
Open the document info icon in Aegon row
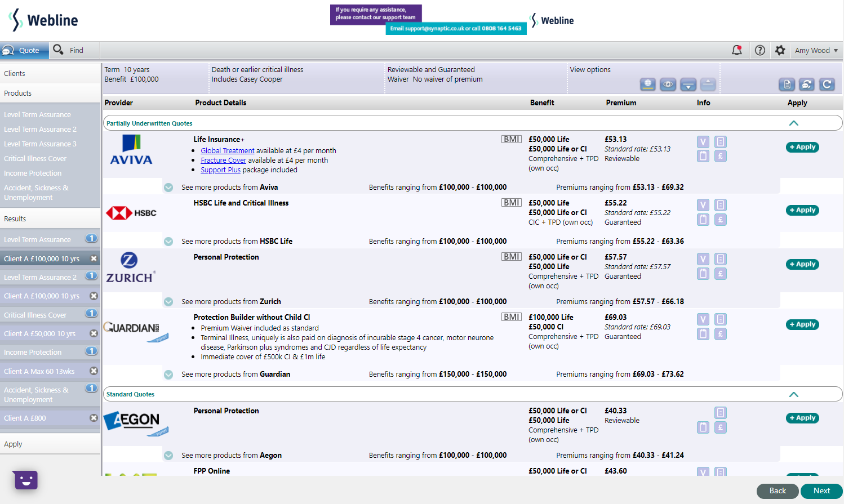click(x=720, y=413)
